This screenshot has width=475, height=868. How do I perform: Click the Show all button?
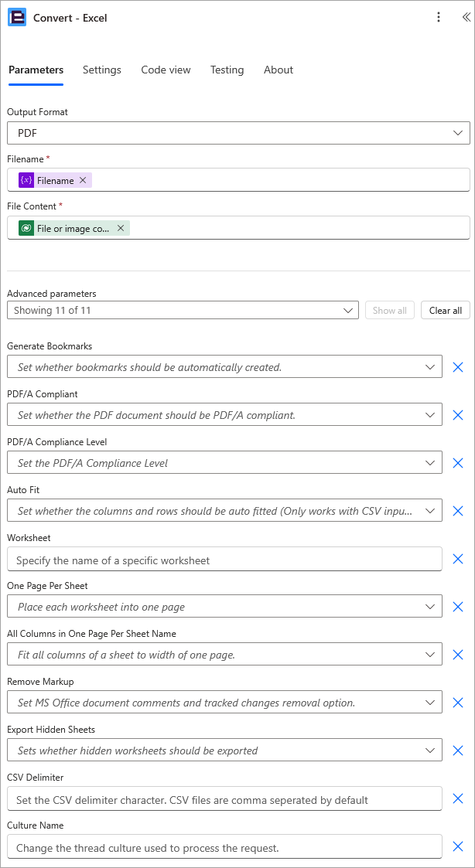[x=389, y=310]
